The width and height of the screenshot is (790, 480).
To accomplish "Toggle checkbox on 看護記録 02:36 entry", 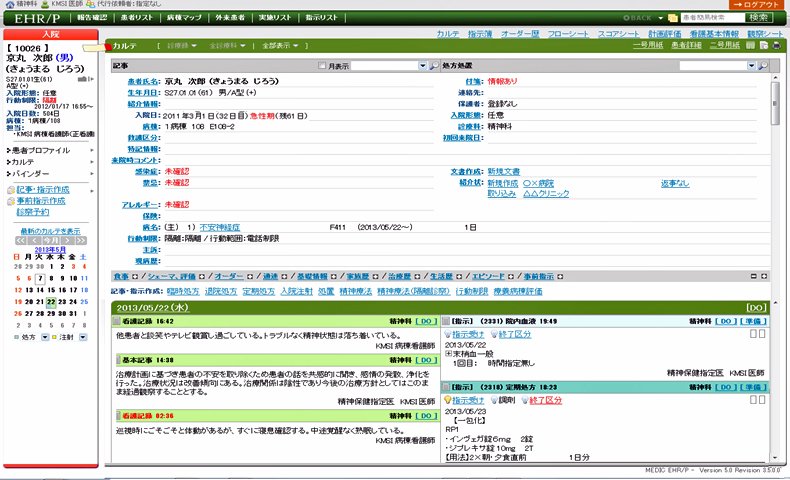I will (x=119, y=416).
